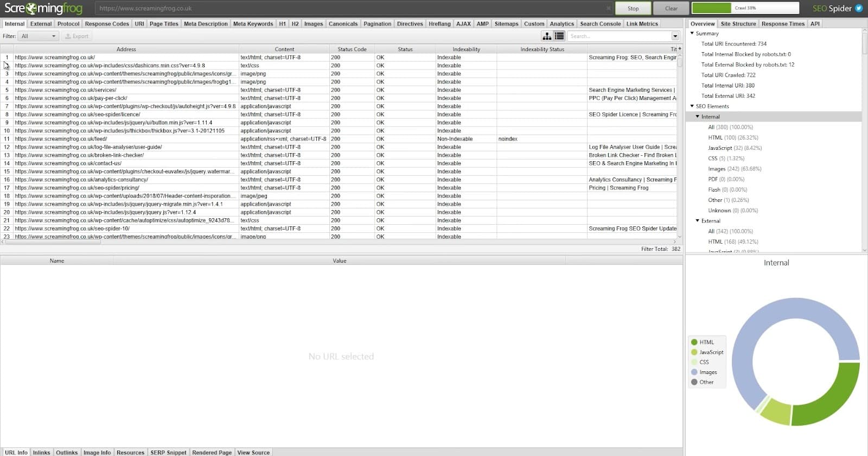
Task: Sort by the Status Code column header
Action: pyautogui.click(x=352, y=49)
